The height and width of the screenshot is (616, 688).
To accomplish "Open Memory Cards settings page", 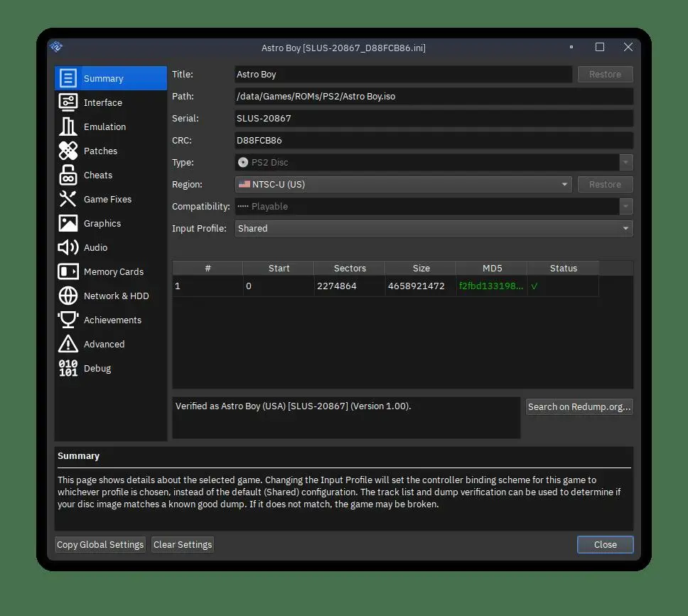I will 113,271.
